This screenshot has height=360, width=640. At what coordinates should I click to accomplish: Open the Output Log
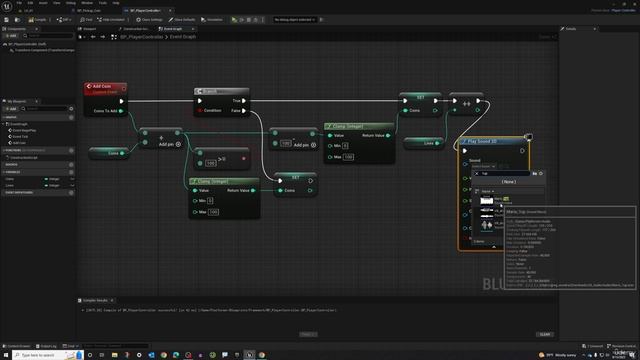(x=46, y=346)
